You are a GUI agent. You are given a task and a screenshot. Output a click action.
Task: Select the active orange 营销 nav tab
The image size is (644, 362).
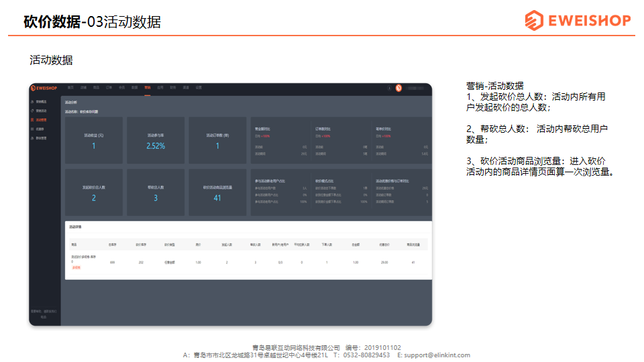point(148,88)
